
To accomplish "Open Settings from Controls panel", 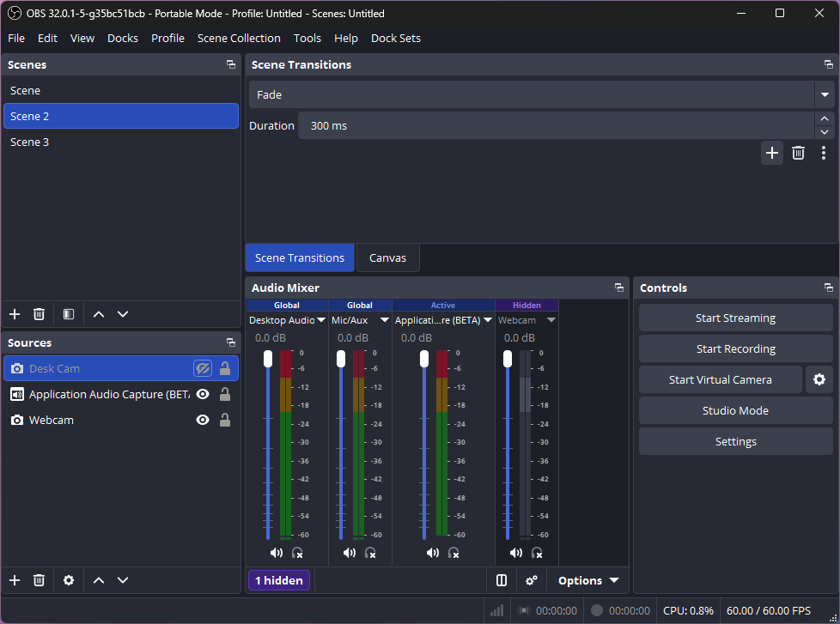I will tap(735, 441).
